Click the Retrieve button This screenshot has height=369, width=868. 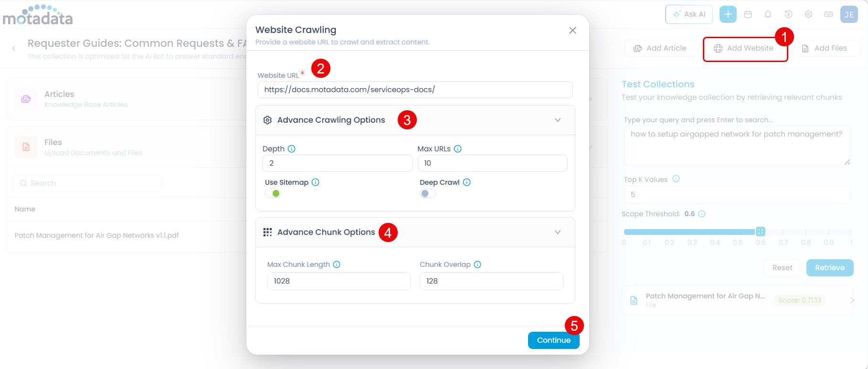coord(830,268)
